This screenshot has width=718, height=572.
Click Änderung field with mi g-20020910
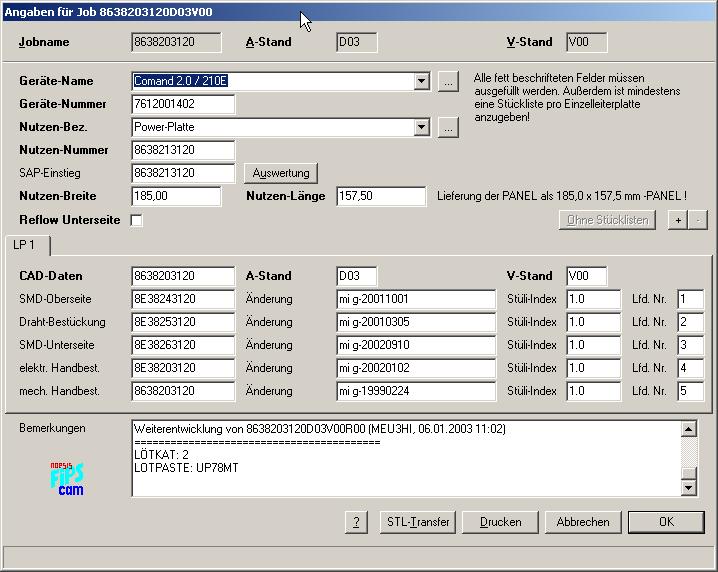416,345
